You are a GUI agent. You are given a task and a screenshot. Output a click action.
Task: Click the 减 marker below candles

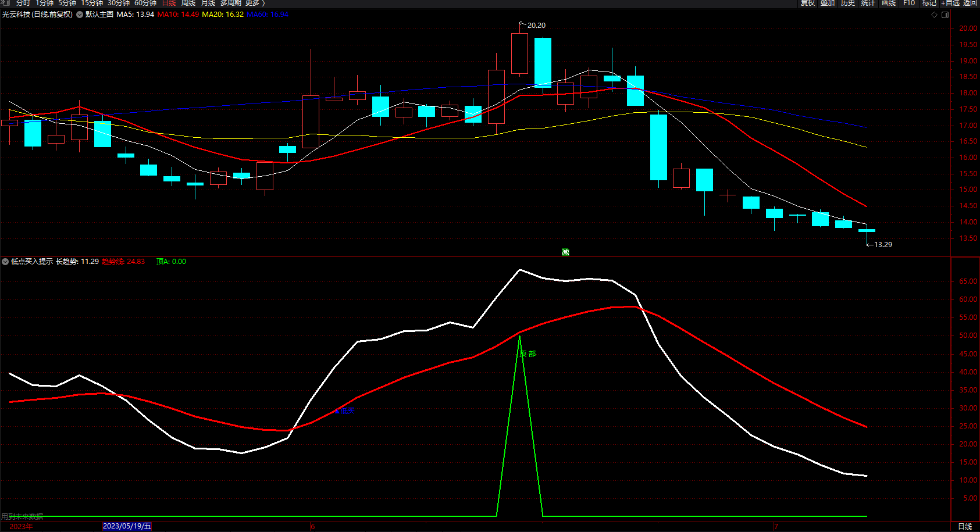click(565, 252)
